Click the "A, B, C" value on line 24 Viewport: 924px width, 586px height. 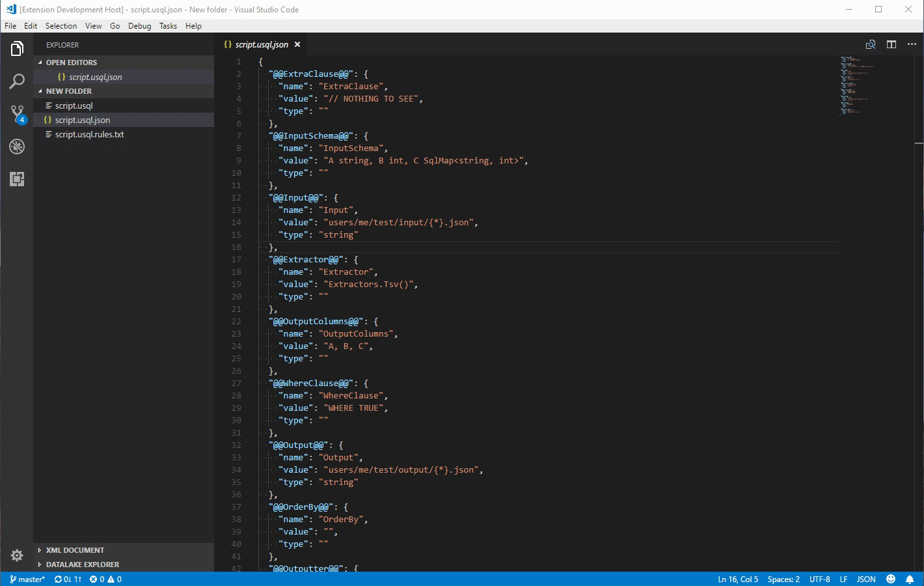346,346
